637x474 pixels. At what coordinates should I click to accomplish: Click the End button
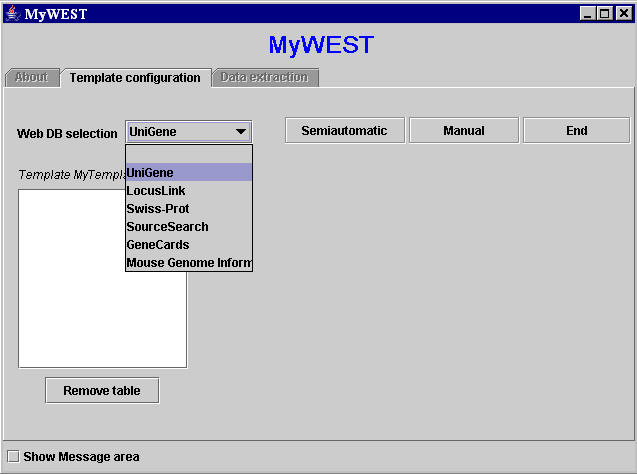[x=576, y=130]
